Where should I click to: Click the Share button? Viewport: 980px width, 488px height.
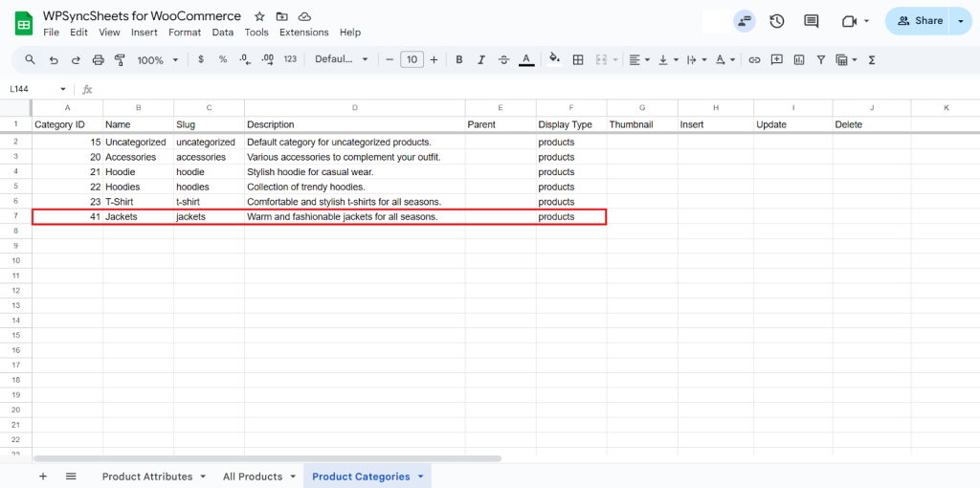[x=918, y=21]
